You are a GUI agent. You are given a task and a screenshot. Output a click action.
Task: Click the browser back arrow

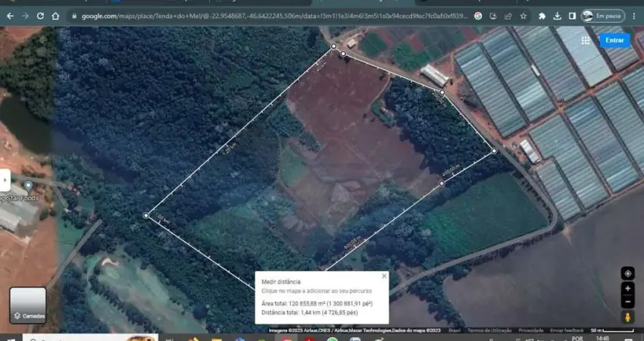click(x=9, y=15)
